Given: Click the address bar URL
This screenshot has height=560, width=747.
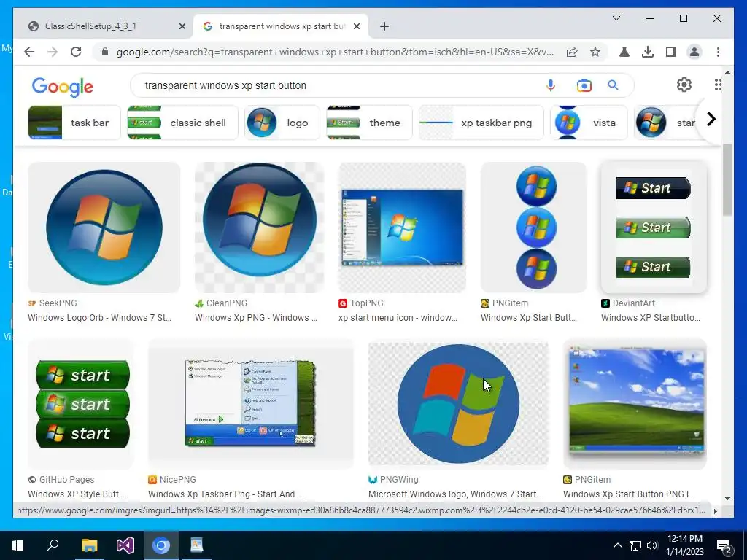Looking at the screenshot, I should pos(335,52).
